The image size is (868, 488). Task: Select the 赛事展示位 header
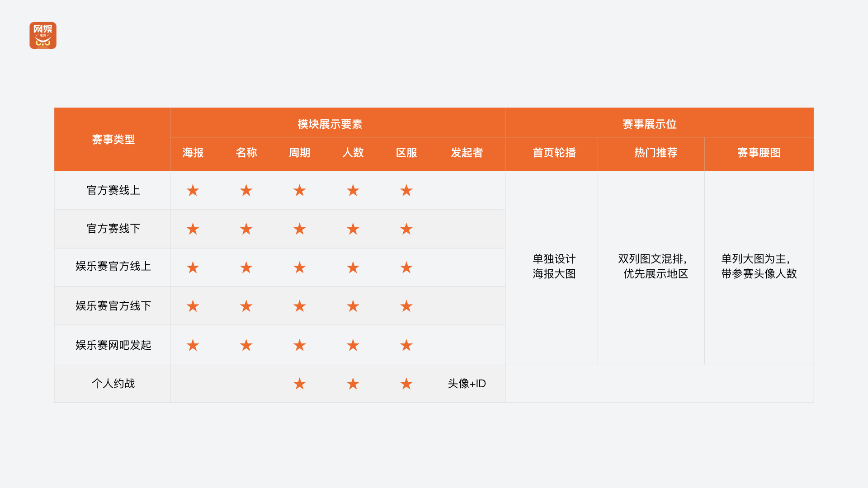tap(650, 124)
